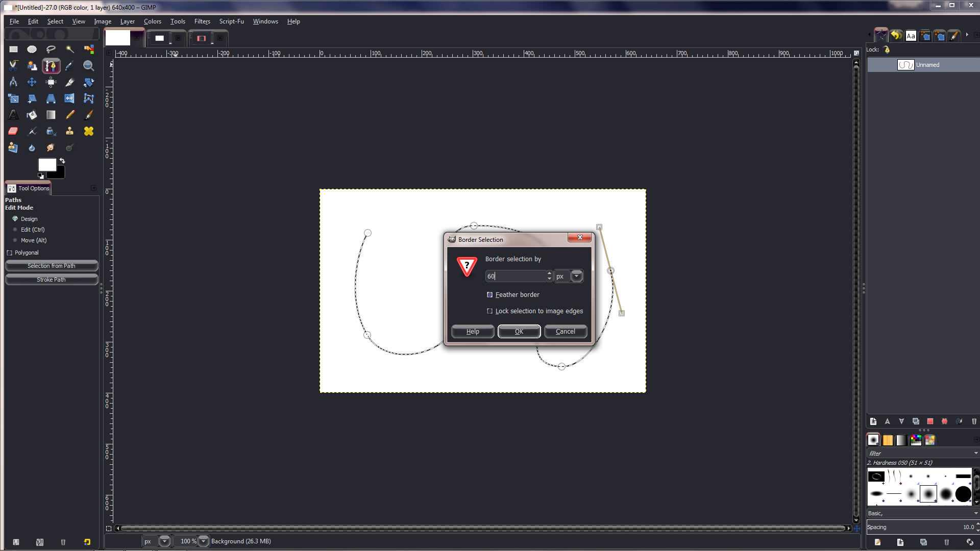Image resolution: width=980 pixels, height=551 pixels.
Task: Expand the brush filter dropdown
Action: coord(976,453)
